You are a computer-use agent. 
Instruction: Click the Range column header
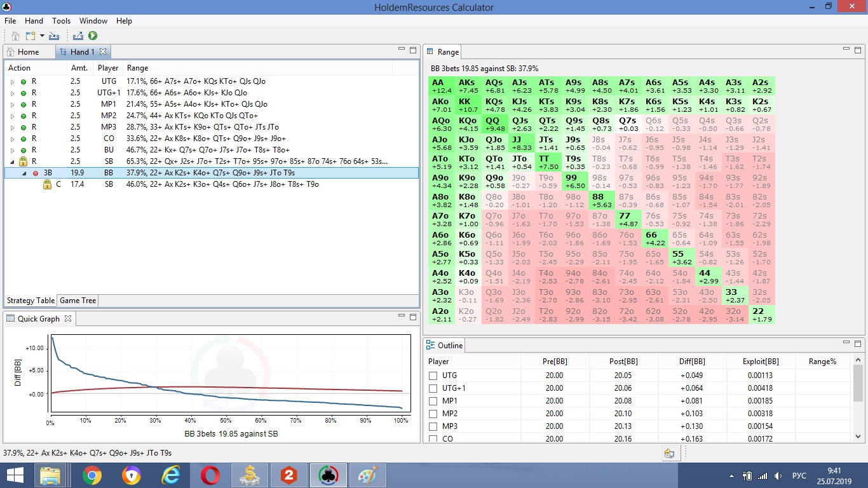258,68
